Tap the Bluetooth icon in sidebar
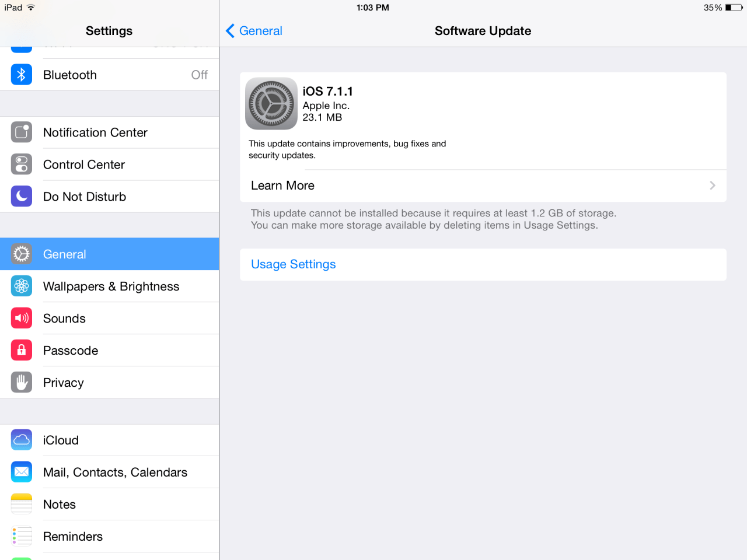747x560 pixels. (22, 75)
